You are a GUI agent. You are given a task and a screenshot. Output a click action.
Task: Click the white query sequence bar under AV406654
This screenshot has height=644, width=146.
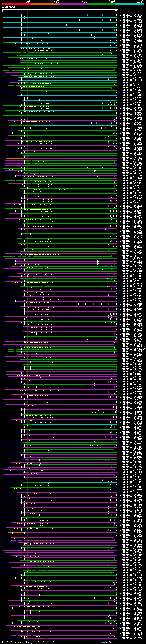coord(60,10)
